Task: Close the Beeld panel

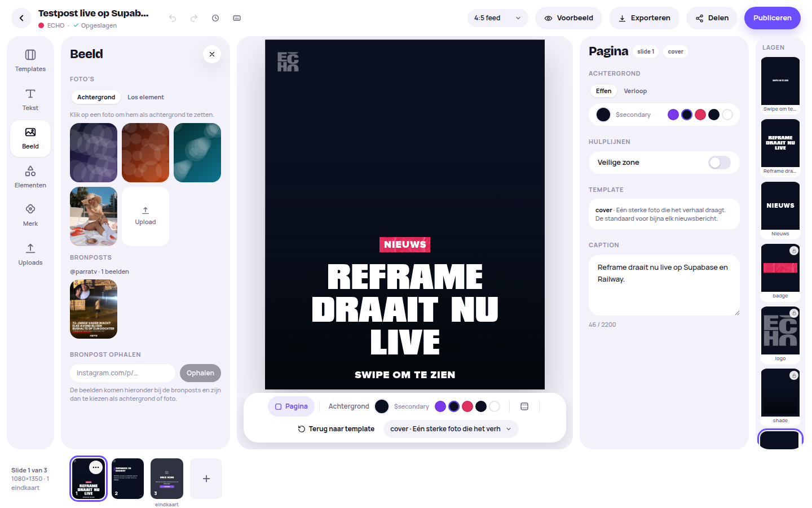Action: tap(212, 54)
